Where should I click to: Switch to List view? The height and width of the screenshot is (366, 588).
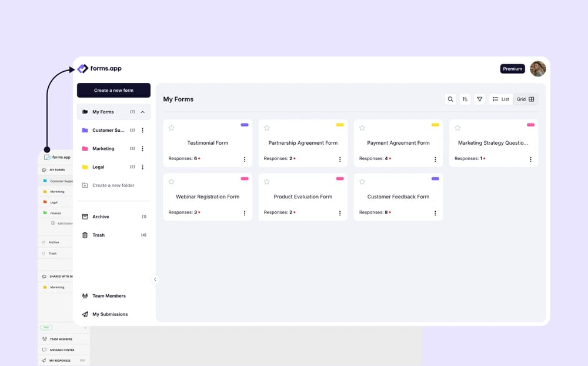click(500, 99)
